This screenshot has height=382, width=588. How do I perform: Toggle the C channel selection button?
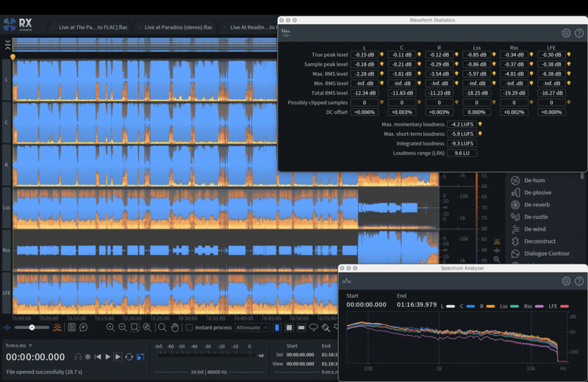(7, 122)
